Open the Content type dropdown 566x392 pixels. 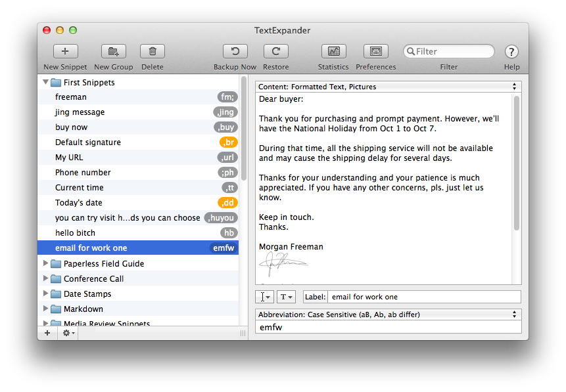click(x=389, y=87)
